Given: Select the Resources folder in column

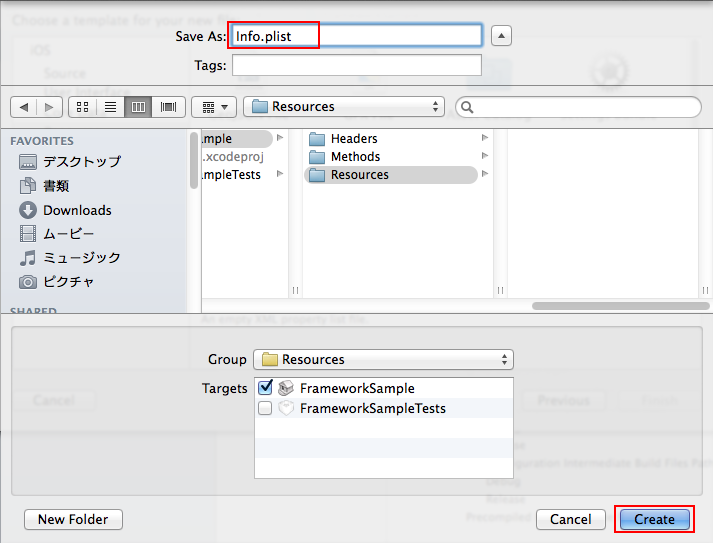Looking at the screenshot, I should coord(391,175).
